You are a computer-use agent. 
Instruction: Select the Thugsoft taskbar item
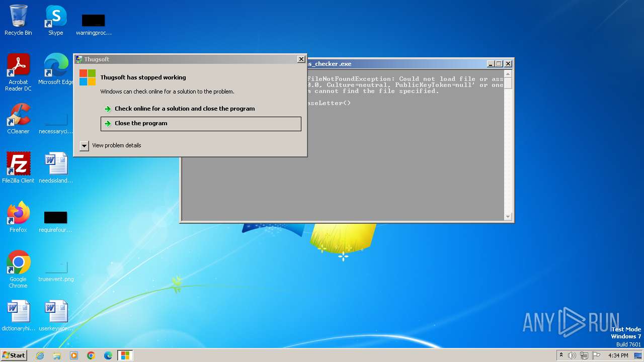coord(125,355)
